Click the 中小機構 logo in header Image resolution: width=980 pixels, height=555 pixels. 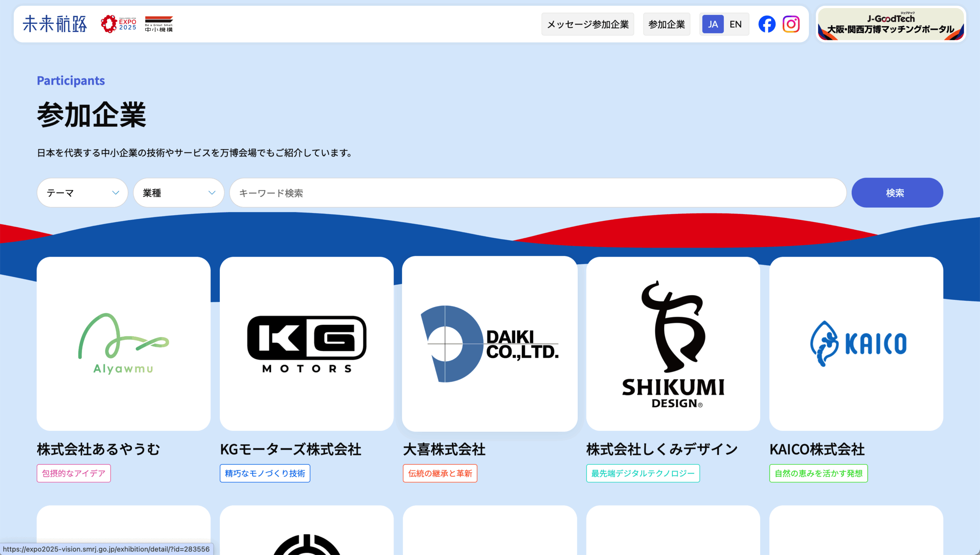click(x=159, y=24)
